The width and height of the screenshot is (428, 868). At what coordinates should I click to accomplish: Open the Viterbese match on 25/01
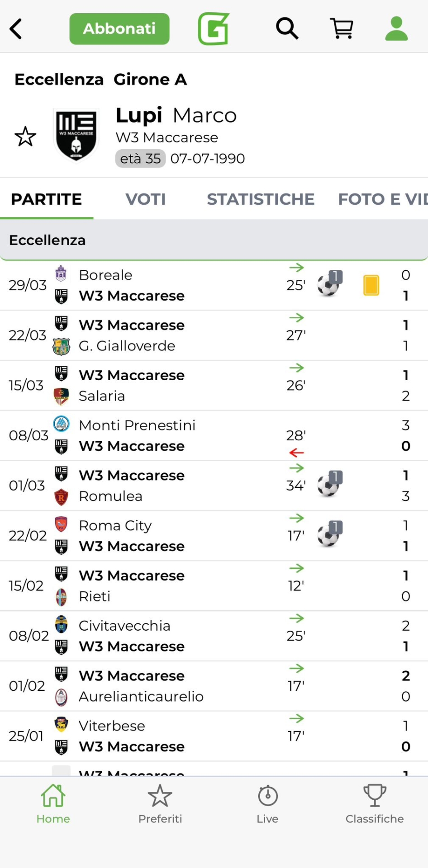[x=181, y=736]
